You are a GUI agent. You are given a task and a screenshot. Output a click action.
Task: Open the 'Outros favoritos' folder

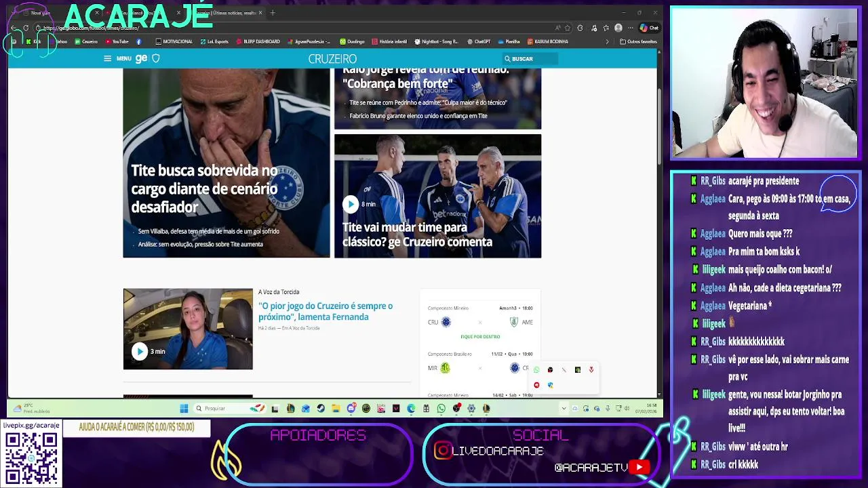click(638, 41)
